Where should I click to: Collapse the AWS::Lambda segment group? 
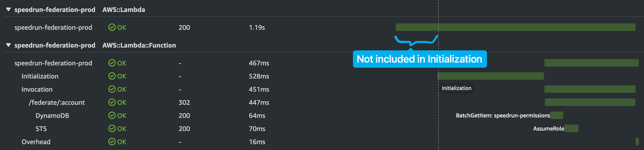pyautogui.click(x=8, y=10)
